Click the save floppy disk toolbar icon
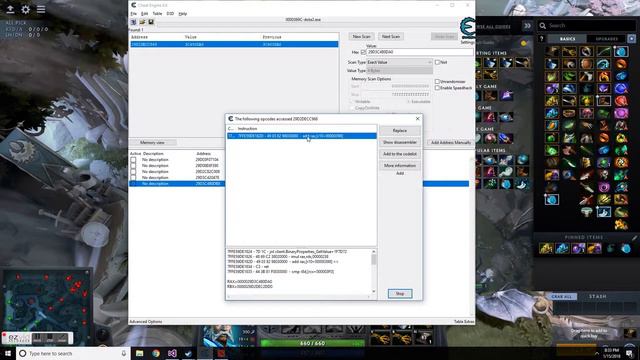The image size is (640, 360). [x=151, y=22]
